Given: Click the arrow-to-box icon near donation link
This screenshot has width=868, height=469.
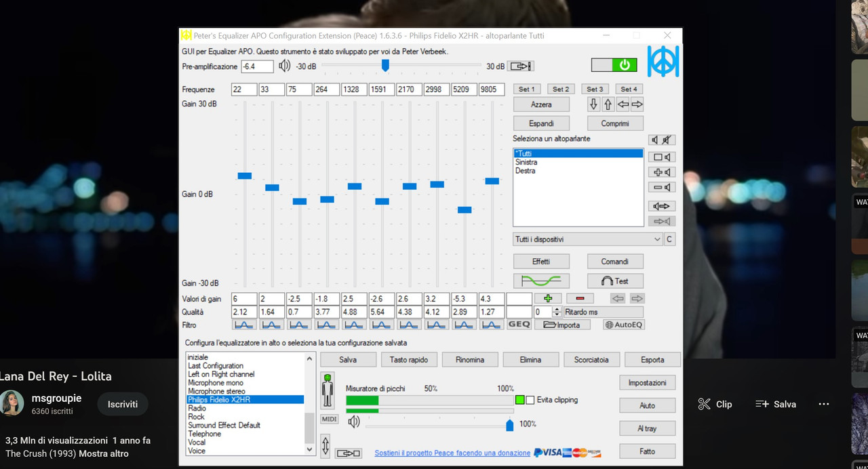Looking at the screenshot, I should [349, 453].
